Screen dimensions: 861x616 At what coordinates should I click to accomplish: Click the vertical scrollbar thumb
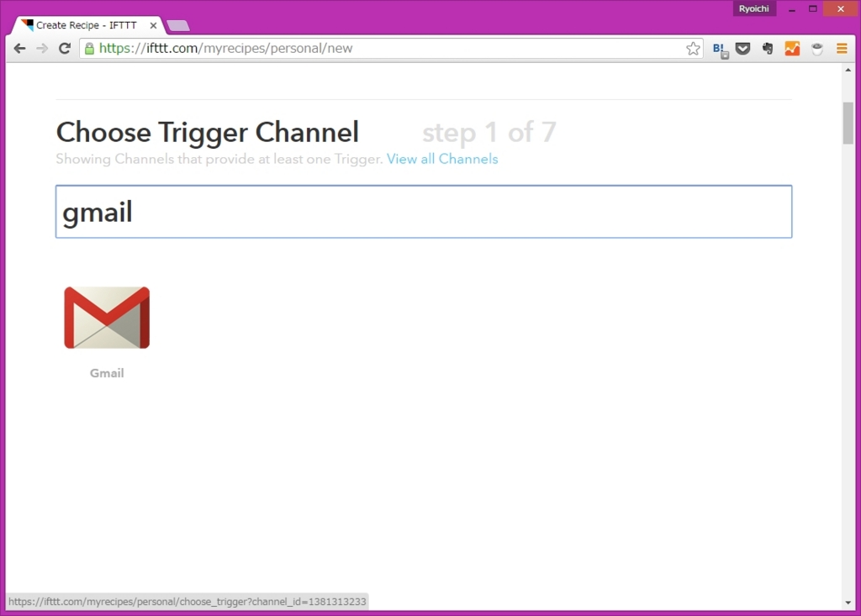tap(848, 123)
